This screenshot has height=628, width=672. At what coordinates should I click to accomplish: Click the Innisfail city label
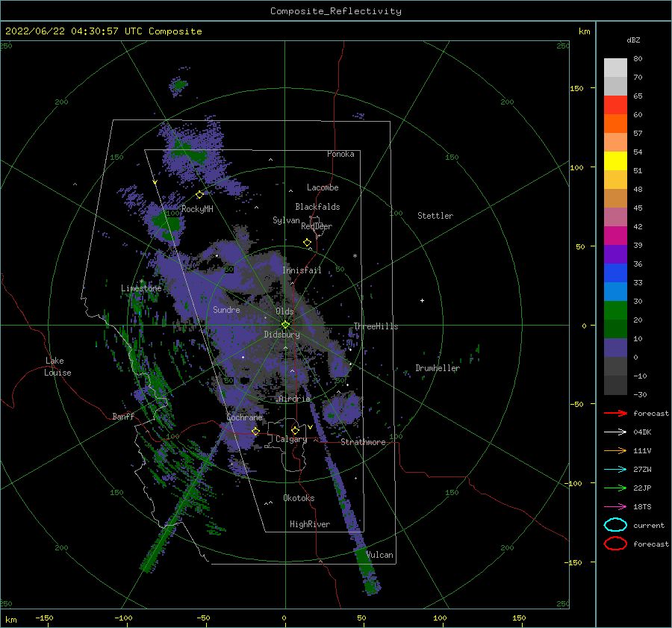(x=302, y=270)
